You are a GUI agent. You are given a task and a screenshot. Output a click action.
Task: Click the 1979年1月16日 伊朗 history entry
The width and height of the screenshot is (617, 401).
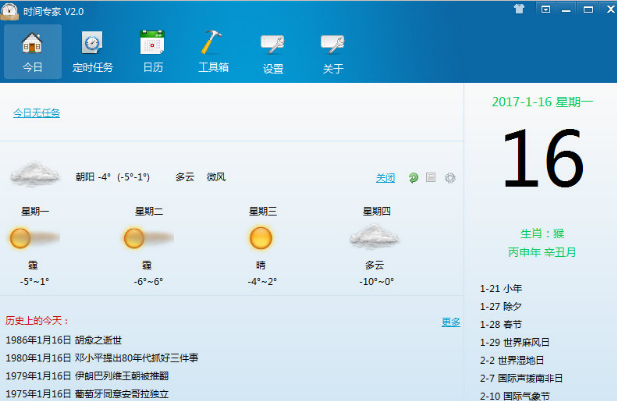[87, 376]
